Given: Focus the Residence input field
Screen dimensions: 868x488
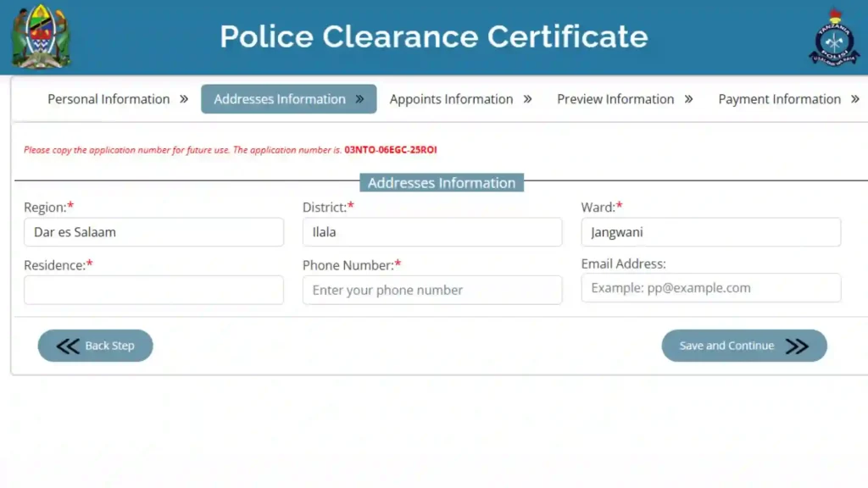Looking at the screenshot, I should tap(154, 290).
